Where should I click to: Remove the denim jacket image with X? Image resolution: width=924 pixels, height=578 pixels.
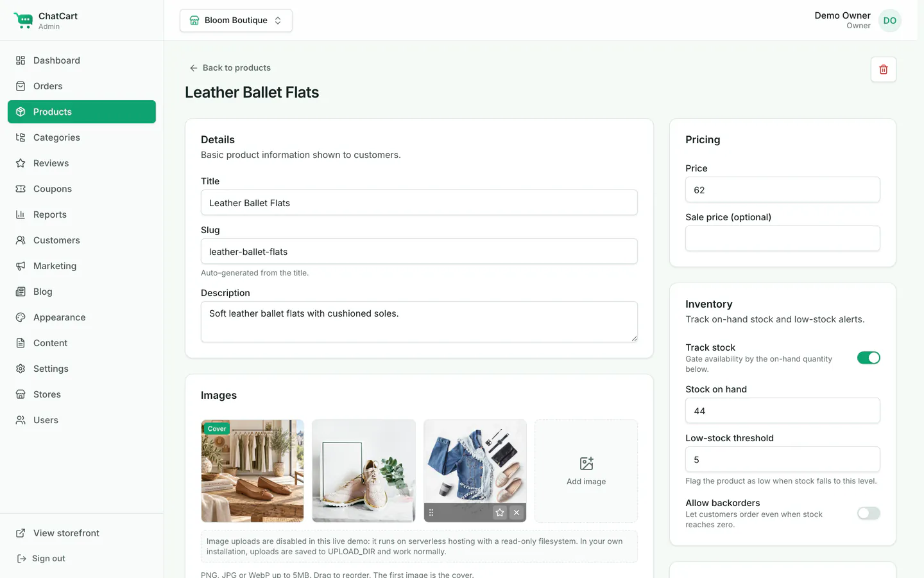[x=517, y=512]
